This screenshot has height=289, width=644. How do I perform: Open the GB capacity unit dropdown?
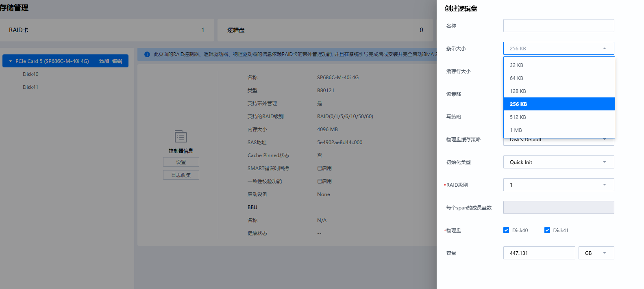point(596,253)
